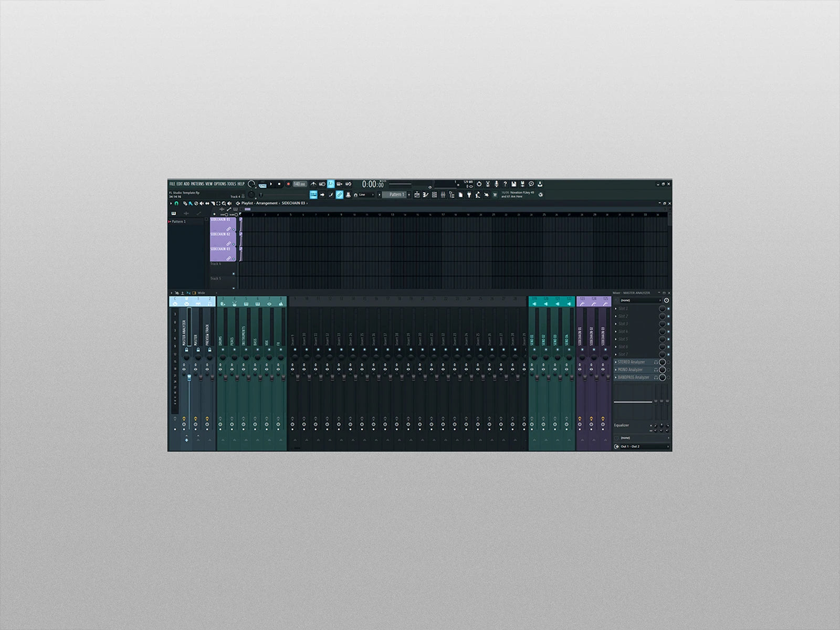
Task: Select the Playlist delete tool
Action: click(196, 203)
